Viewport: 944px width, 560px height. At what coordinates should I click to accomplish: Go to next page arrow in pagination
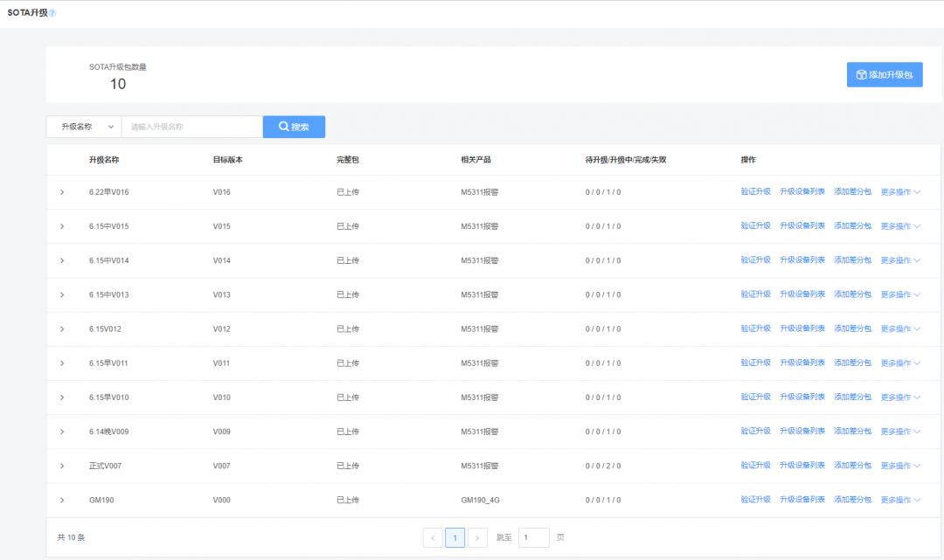[x=477, y=537]
